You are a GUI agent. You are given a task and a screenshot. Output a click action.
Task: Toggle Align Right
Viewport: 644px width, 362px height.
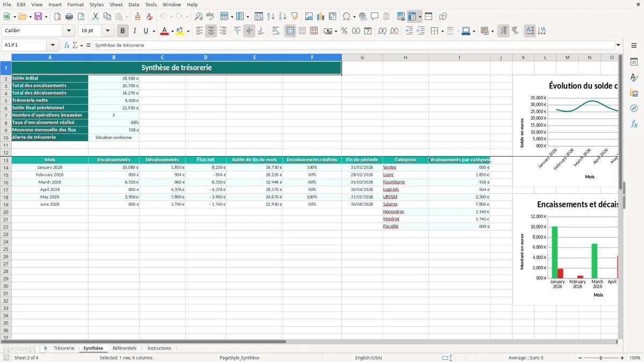(223, 31)
